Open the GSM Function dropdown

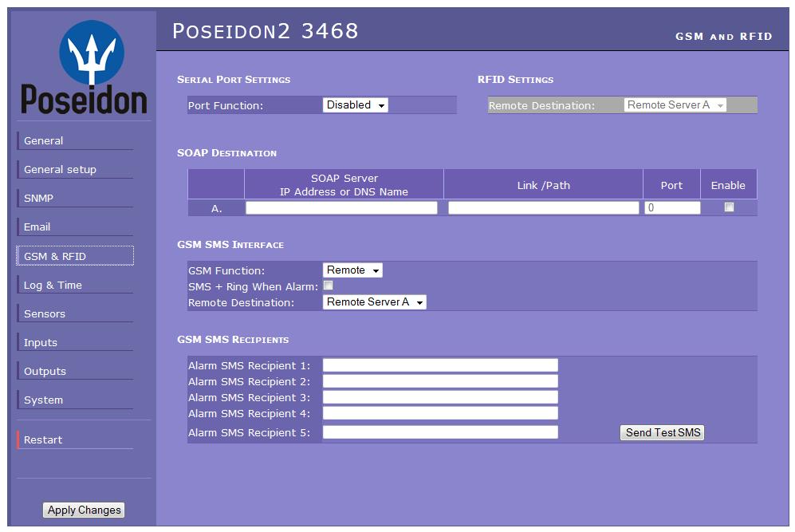(x=352, y=270)
